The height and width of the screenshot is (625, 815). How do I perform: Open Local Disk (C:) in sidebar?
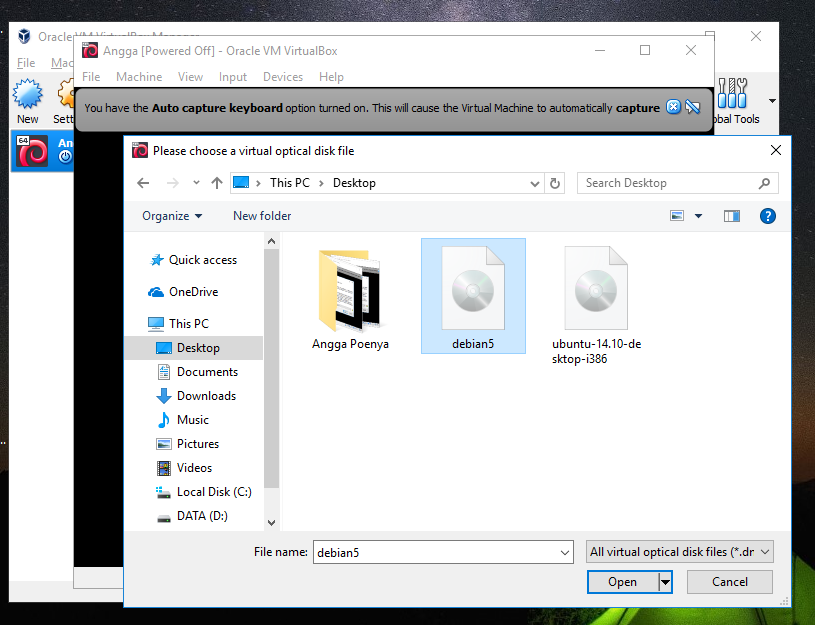[204, 492]
